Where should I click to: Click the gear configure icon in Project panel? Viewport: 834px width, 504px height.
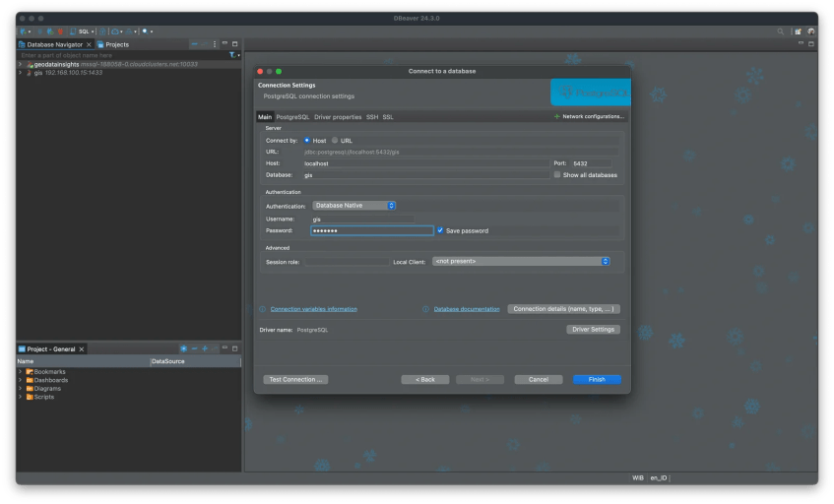(x=183, y=348)
